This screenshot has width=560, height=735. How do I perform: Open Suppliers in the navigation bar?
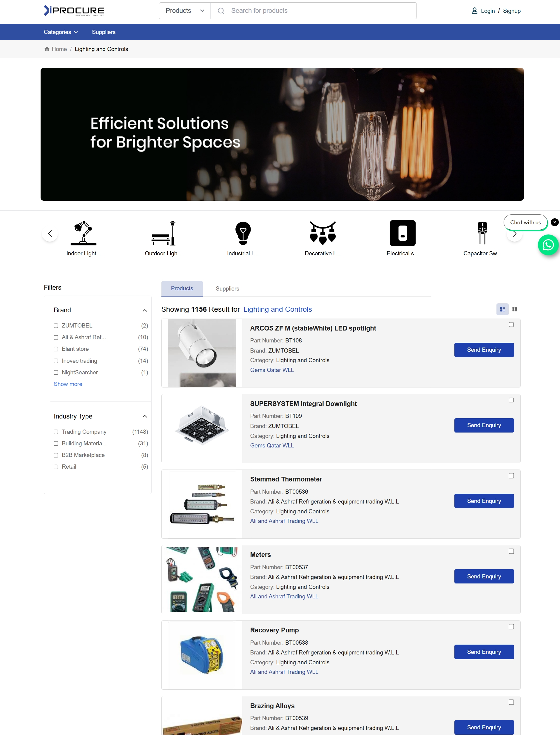coord(104,32)
